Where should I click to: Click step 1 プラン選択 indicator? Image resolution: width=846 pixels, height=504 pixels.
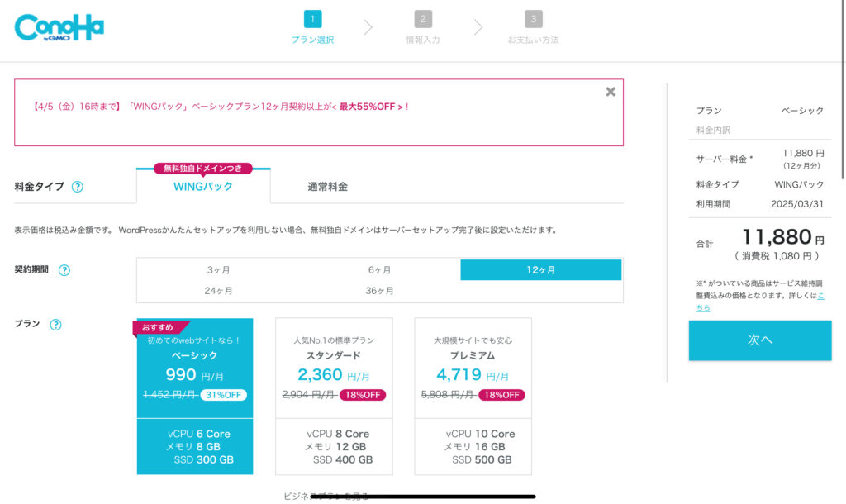point(312,27)
